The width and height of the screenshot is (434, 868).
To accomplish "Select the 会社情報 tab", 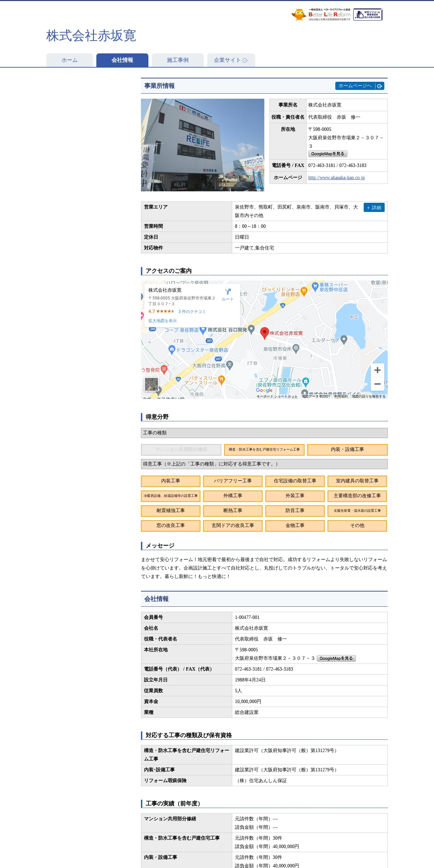I will tap(122, 60).
